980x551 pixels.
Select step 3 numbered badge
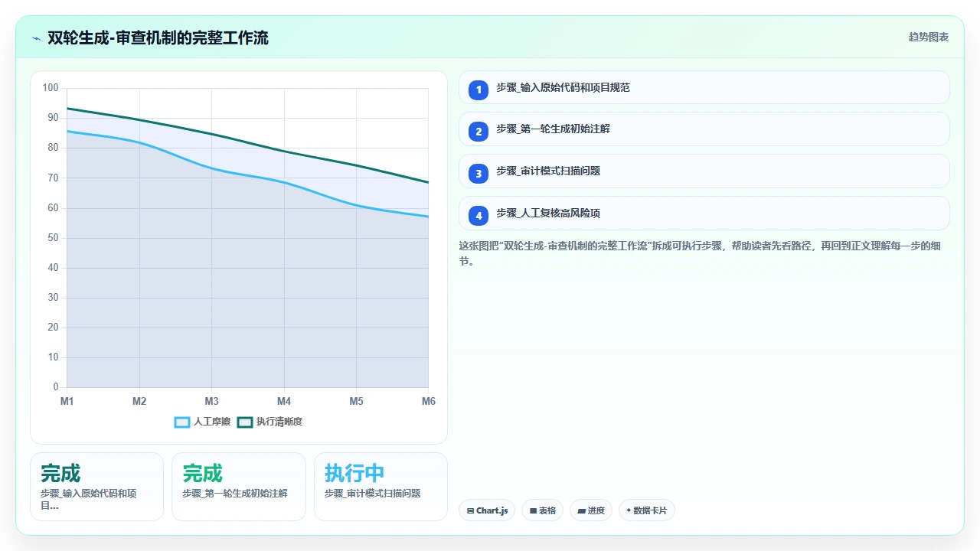click(479, 174)
